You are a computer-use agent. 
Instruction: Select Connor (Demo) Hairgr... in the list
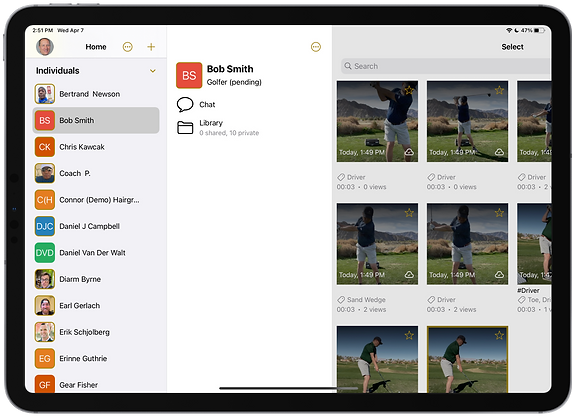coord(96,200)
